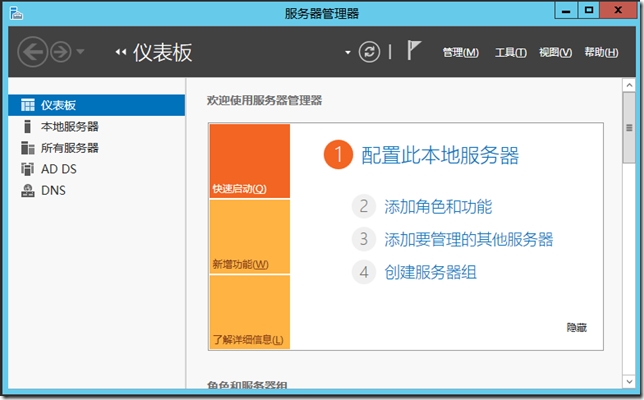The image size is (644, 400).
Task: Click the 配置此本地服务器 link
Action: click(440, 155)
